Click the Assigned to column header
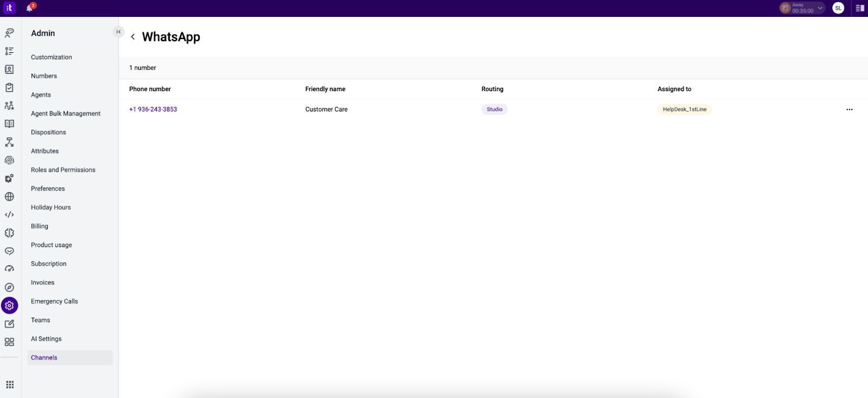 (674, 89)
